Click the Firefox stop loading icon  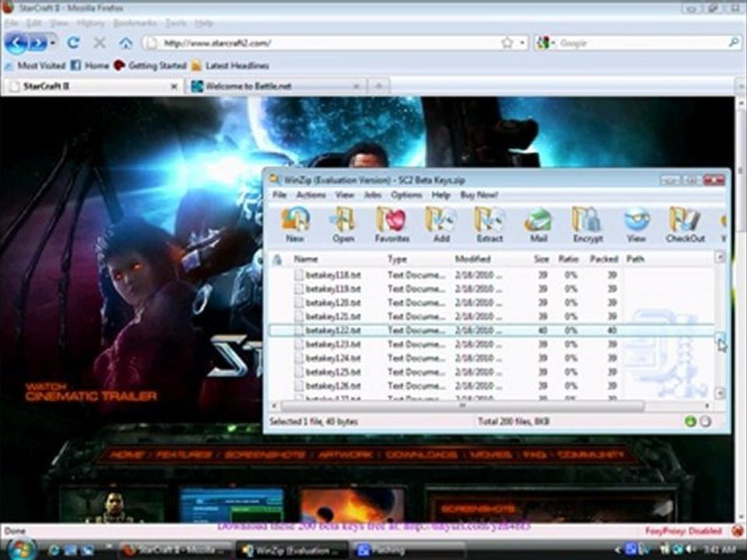point(99,43)
